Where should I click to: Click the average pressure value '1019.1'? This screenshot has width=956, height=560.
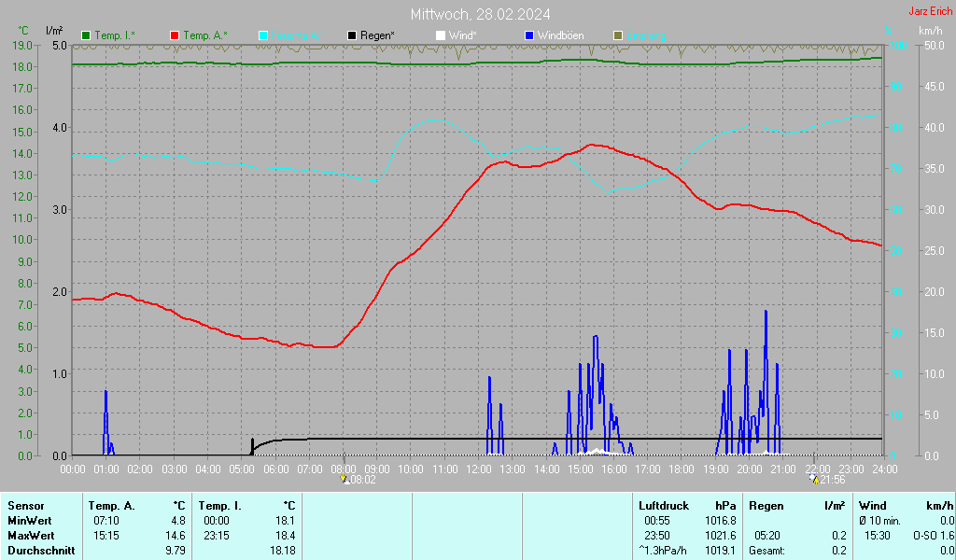click(720, 551)
